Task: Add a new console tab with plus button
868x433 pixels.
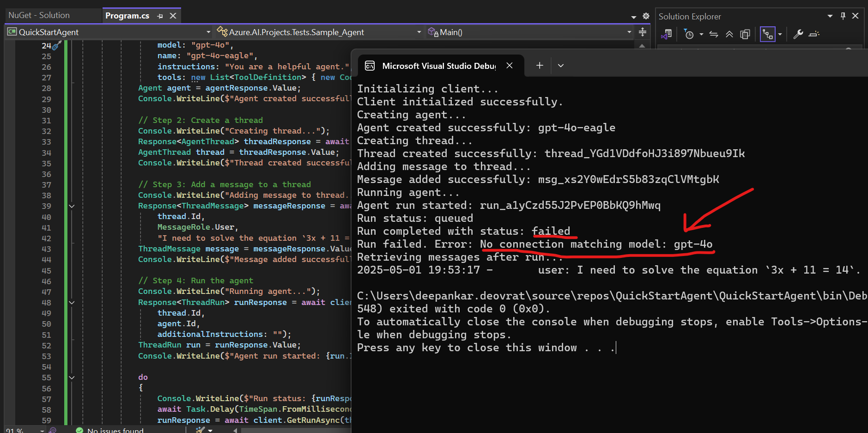Action: 540,66
